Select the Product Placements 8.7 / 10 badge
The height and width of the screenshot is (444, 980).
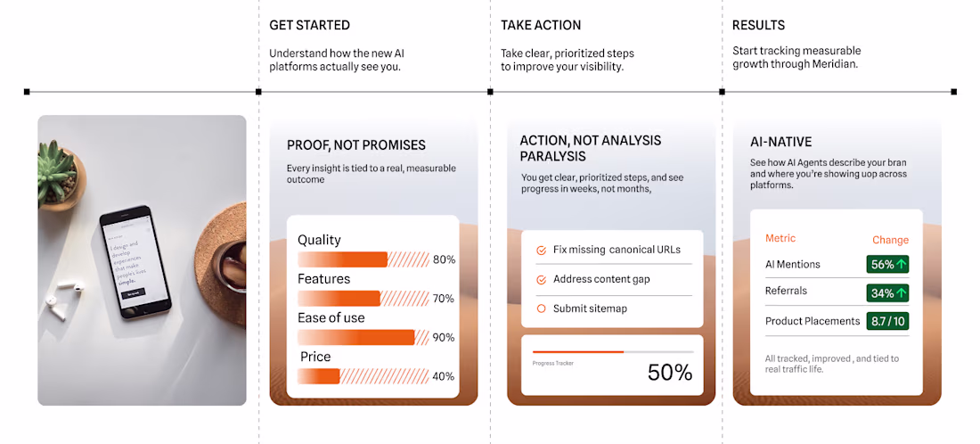click(x=887, y=322)
